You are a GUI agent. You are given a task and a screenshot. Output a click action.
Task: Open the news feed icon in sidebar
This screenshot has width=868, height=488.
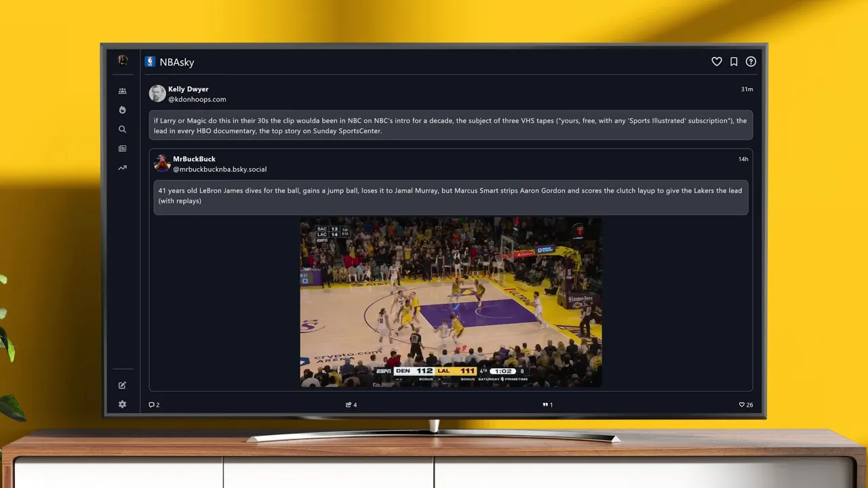click(122, 148)
